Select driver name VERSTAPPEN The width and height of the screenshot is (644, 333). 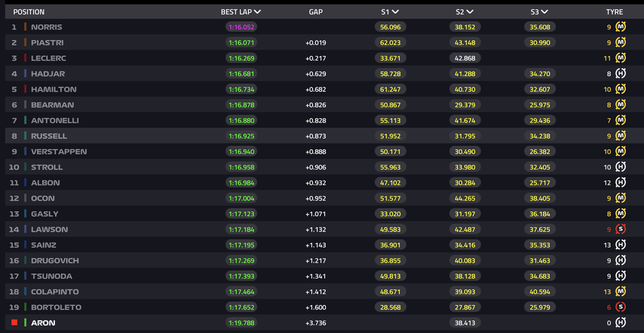[59, 152]
